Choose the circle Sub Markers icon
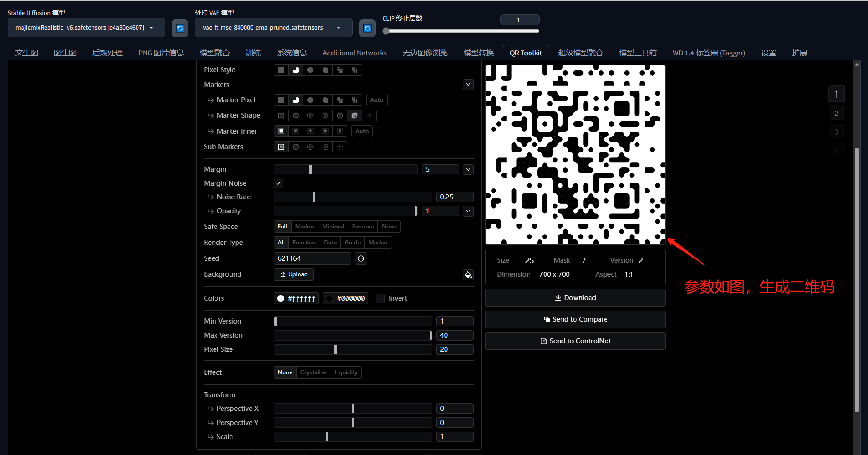Screen dimensions: 868x455 [296, 147]
